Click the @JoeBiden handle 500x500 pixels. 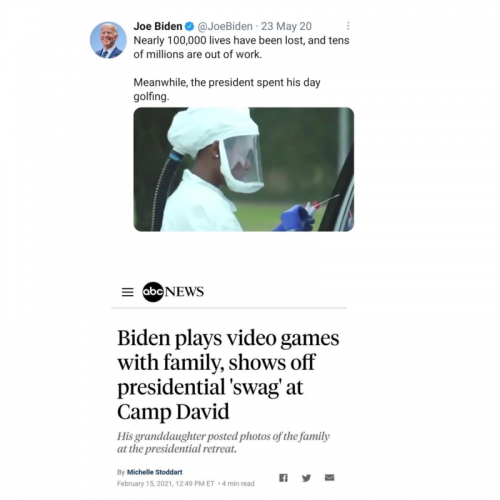coord(225,26)
